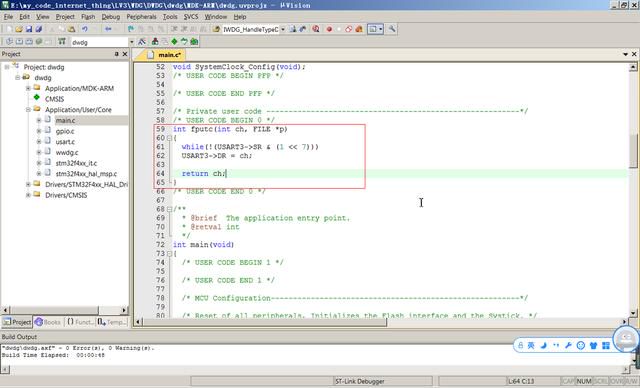
Task: Start a debug session with the debug icon
Action: coord(316,29)
